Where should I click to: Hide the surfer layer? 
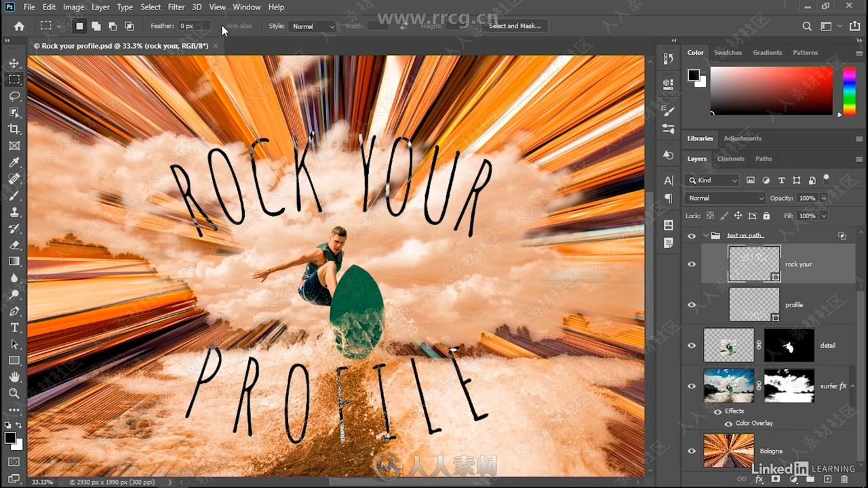[692, 386]
